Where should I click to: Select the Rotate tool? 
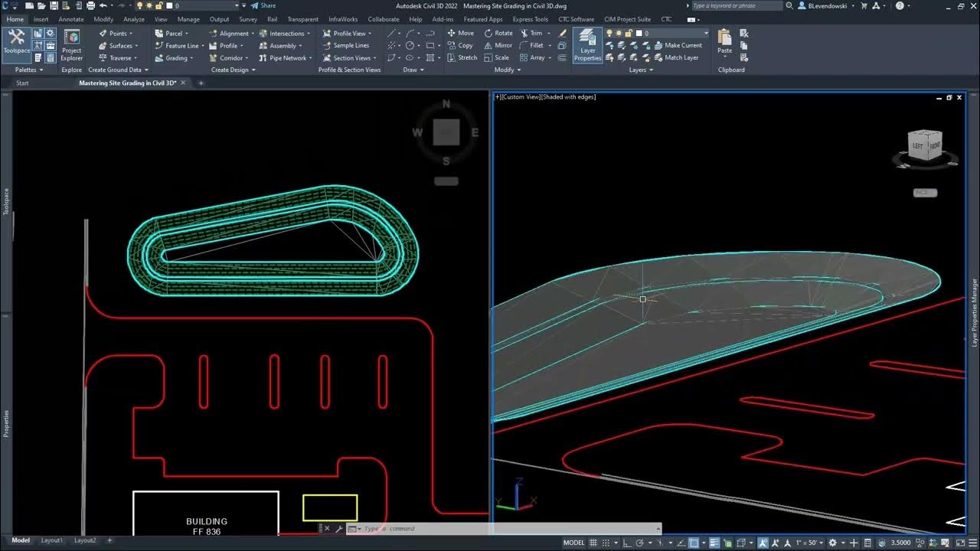(x=498, y=33)
